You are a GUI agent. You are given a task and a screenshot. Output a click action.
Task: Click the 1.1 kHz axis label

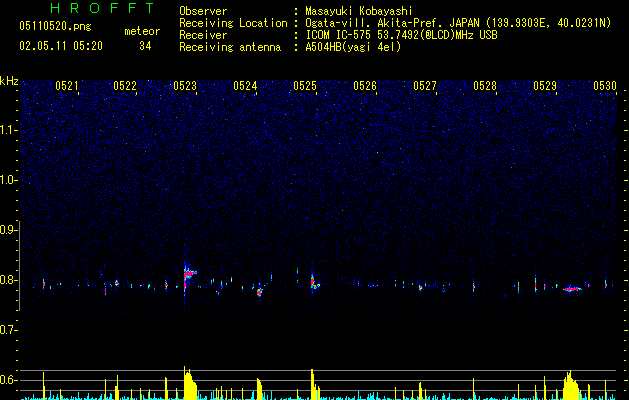coord(8,130)
